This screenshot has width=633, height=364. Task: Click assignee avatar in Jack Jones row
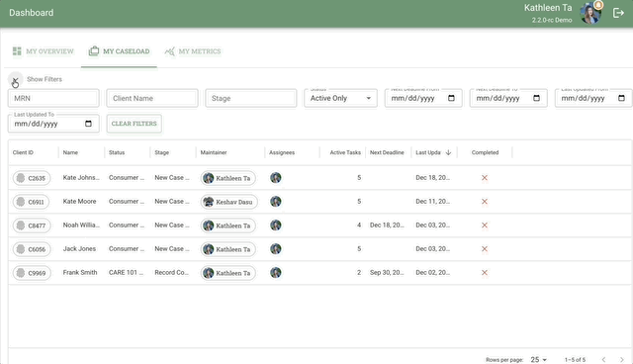pyautogui.click(x=276, y=249)
